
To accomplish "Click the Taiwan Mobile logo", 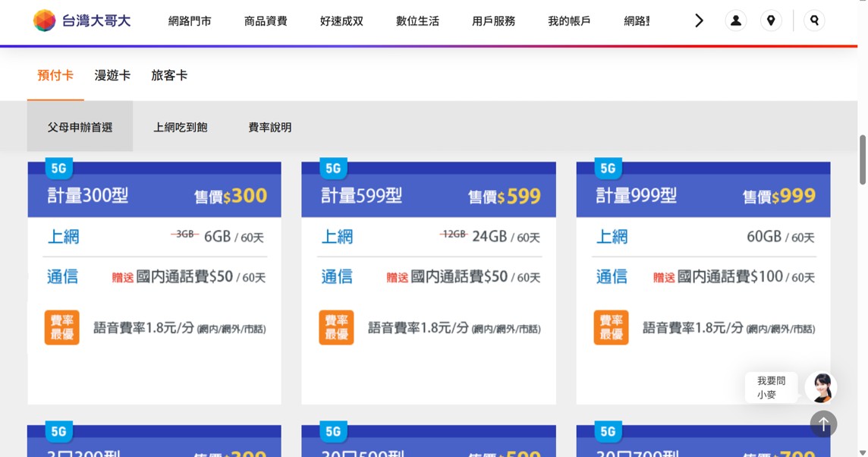I will 82,20.
